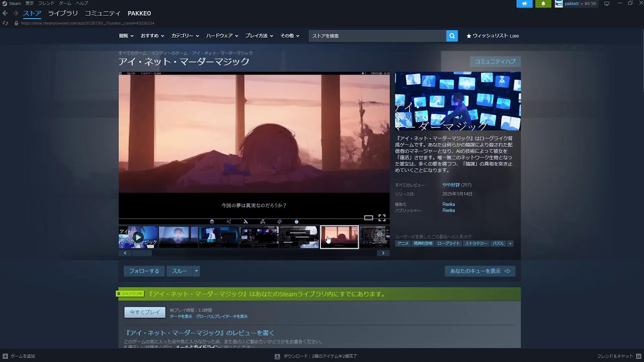
Task: Switch to the ライブラリ tab
Action: click(x=63, y=13)
